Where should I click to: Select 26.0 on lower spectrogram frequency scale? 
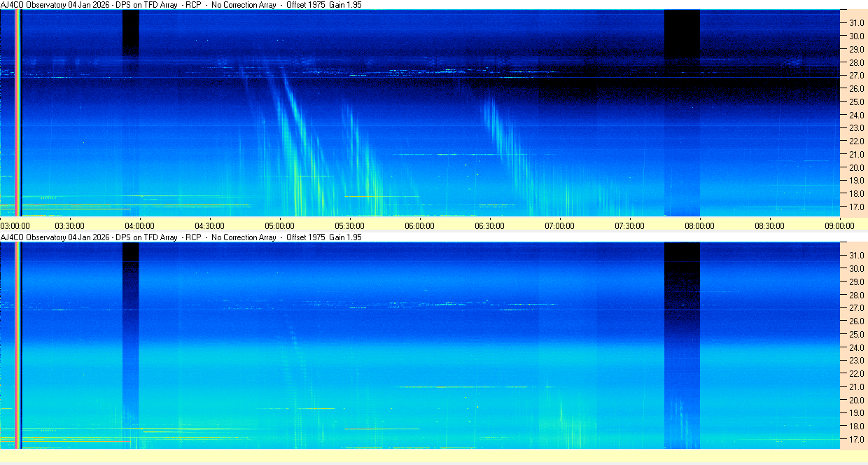(857, 321)
